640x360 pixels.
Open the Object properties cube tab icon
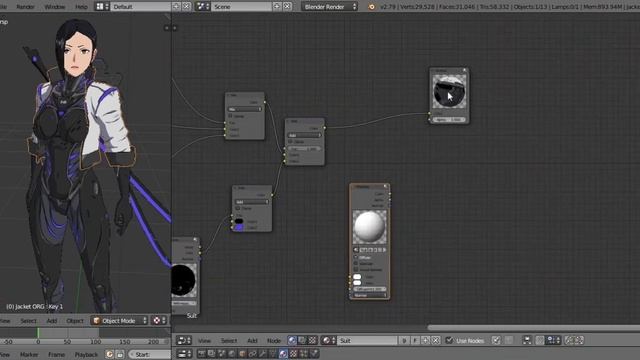(x=242, y=353)
